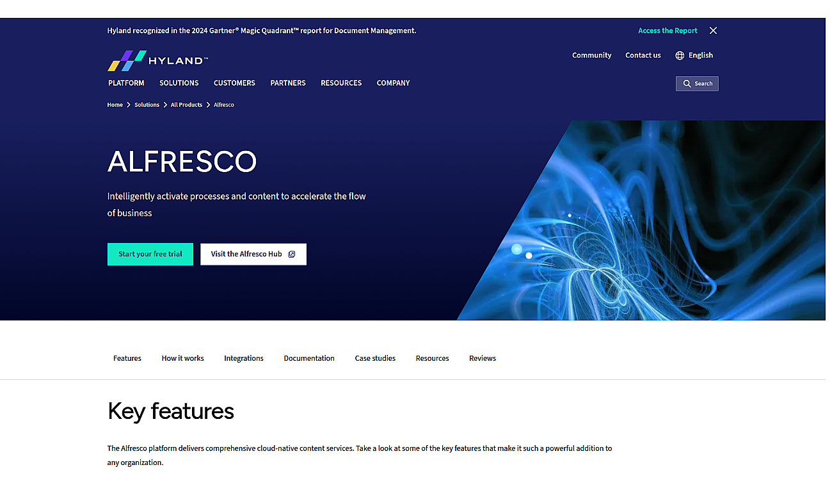Select the Case studies tab
Viewport: 832px width, 504px height.
point(375,358)
